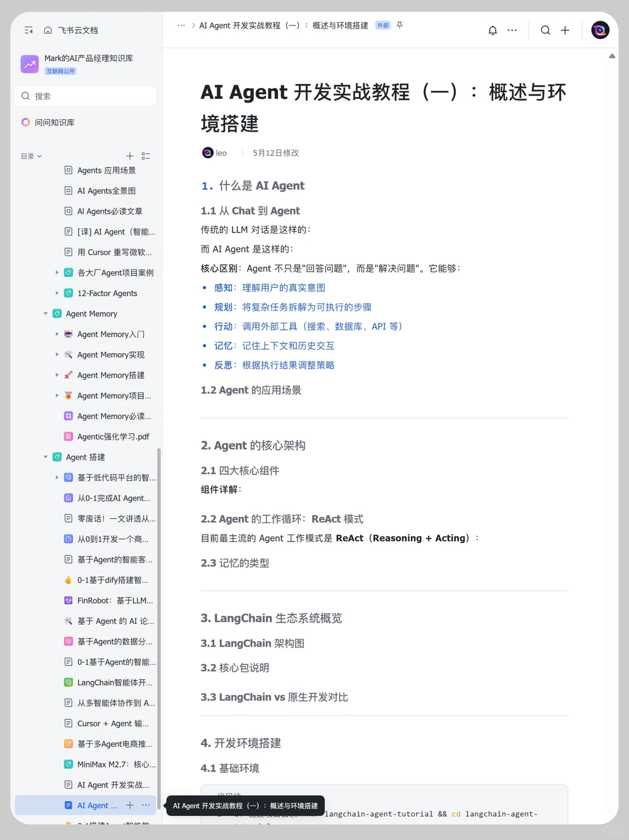Click heading 1. 什么是 AI Agent
The height and width of the screenshot is (840, 629).
coord(253,186)
